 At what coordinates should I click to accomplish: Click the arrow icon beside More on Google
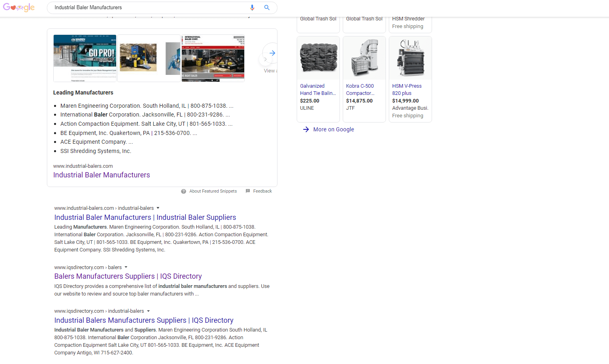[x=306, y=129]
